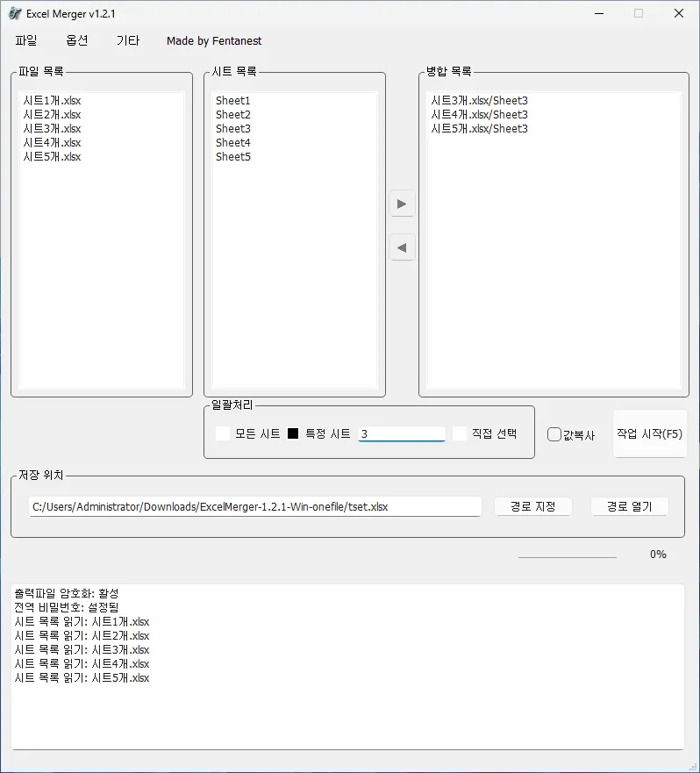Select Sheet1 in the sheet list
This screenshot has width=700, height=773.
[294, 101]
